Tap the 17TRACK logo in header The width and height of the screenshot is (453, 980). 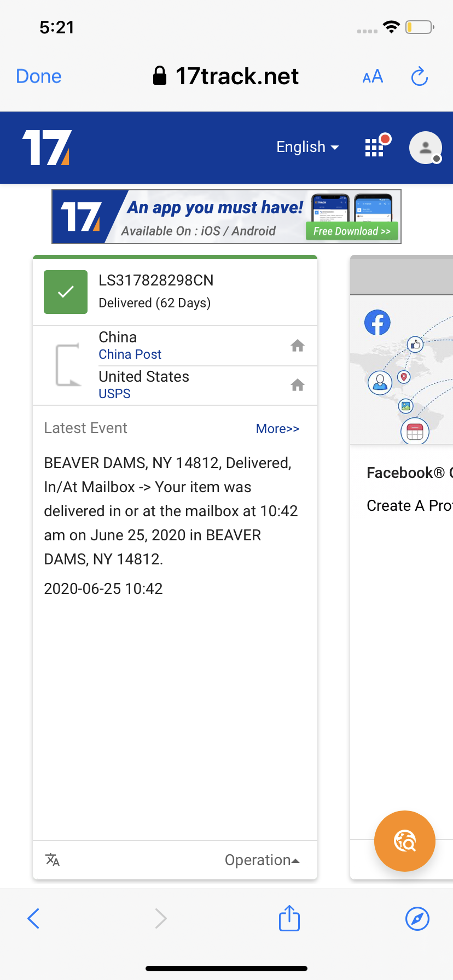(x=47, y=148)
